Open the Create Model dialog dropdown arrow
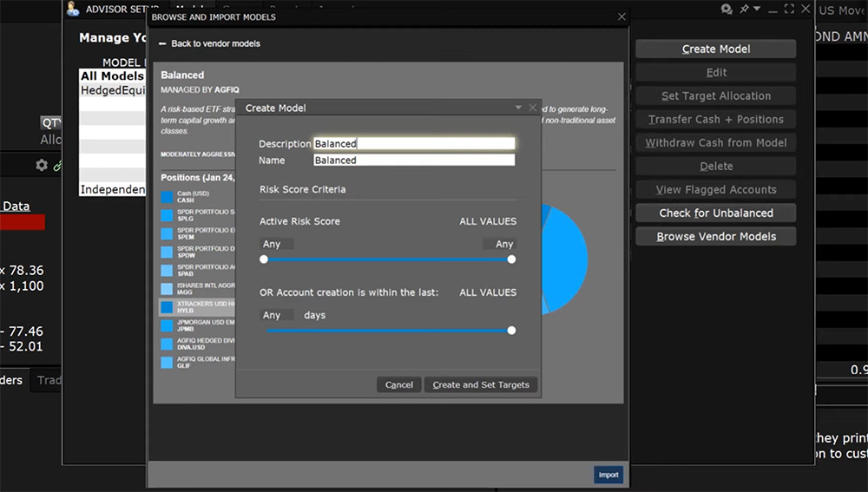 [x=518, y=108]
